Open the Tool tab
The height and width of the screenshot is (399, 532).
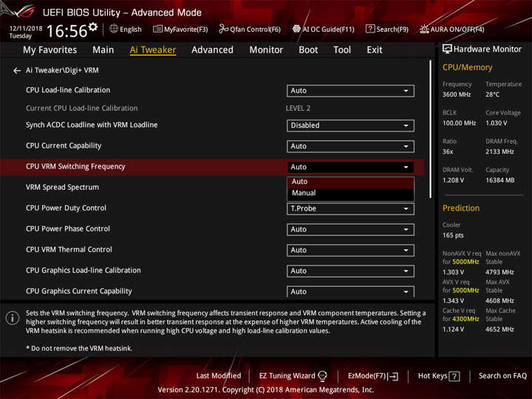click(x=342, y=50)
